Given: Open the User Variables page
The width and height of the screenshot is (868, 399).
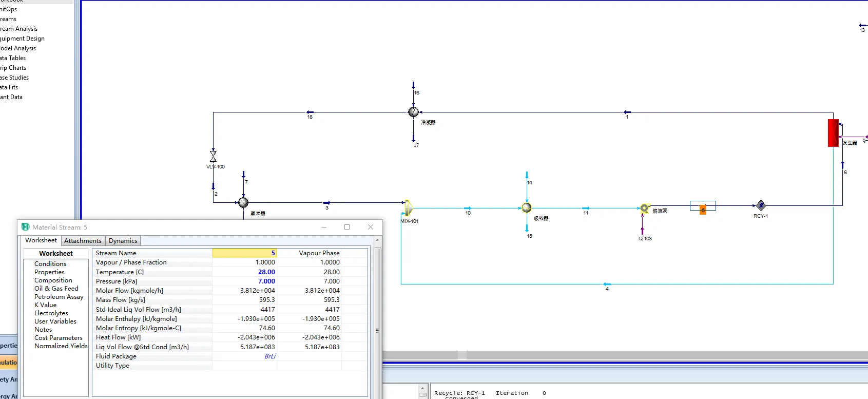Looking at the screenshot, I should point(55,321).
